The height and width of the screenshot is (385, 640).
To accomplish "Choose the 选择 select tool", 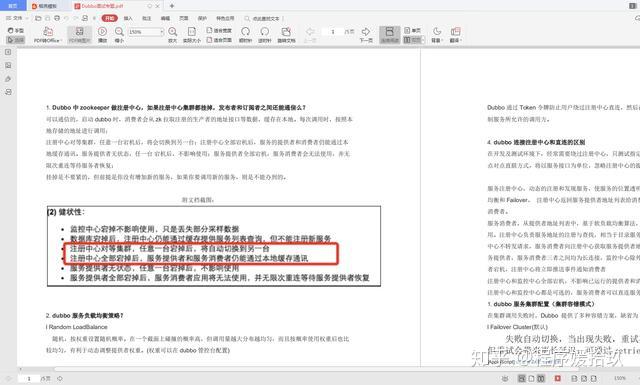I will [16, 40].
